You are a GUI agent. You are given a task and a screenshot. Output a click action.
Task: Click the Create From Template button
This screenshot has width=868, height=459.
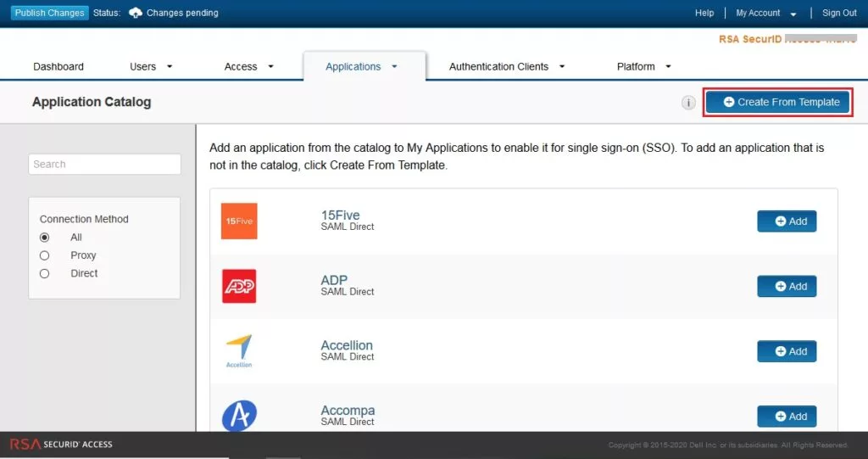(778, 102)
